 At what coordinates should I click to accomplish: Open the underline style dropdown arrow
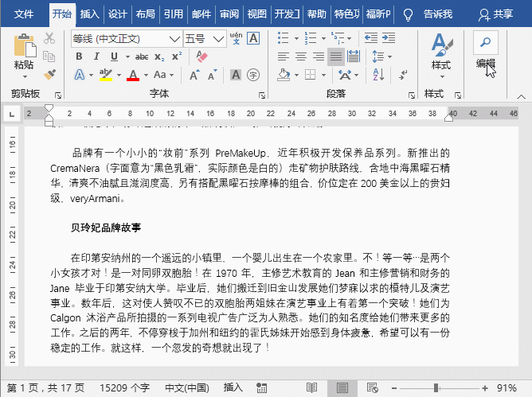(x=128, y=56)
